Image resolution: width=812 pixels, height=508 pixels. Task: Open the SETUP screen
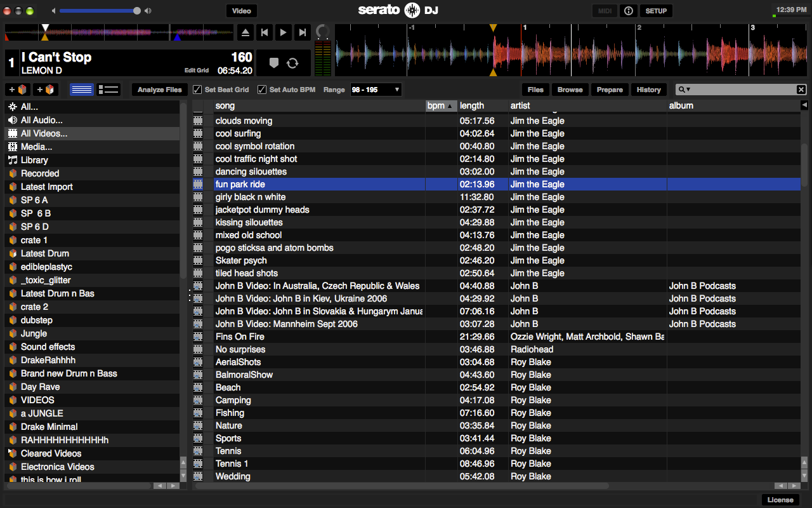(x=656, y=11)
